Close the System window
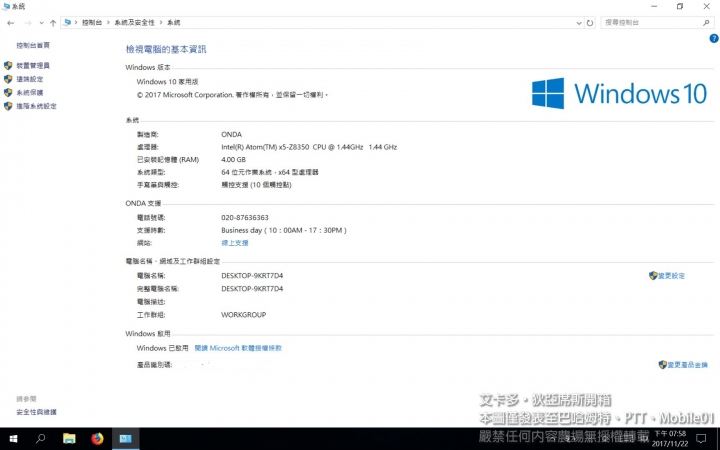 [706, 6]
